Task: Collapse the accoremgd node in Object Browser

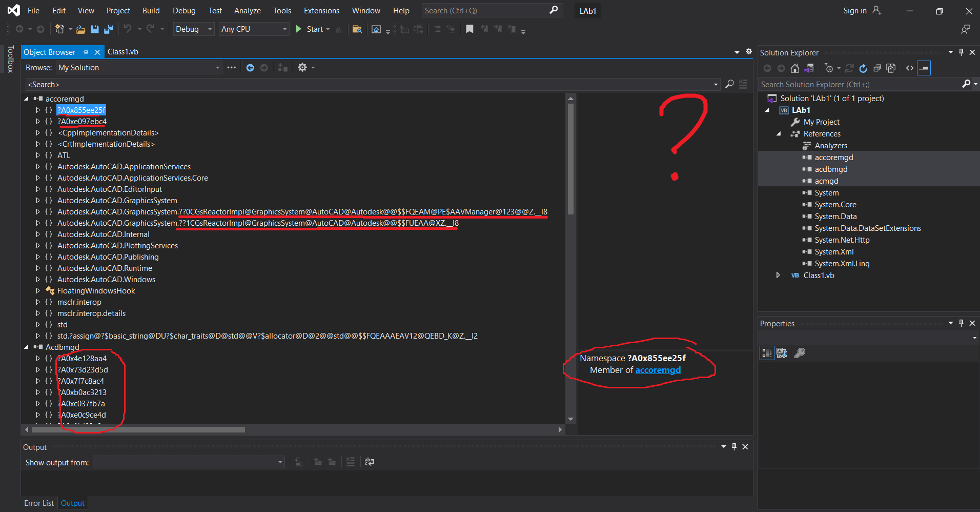Action: click(27, 99)
